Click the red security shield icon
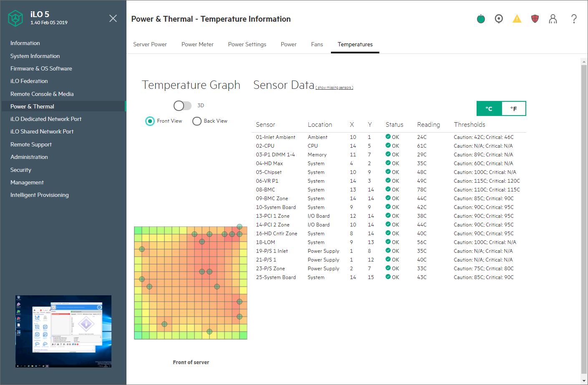The image size is (588, 385). (x=535, y=19)
